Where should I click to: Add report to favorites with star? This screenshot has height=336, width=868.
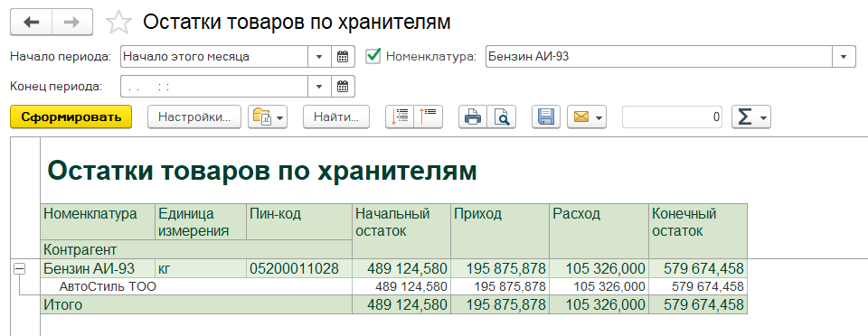click(x=118, y=23)
